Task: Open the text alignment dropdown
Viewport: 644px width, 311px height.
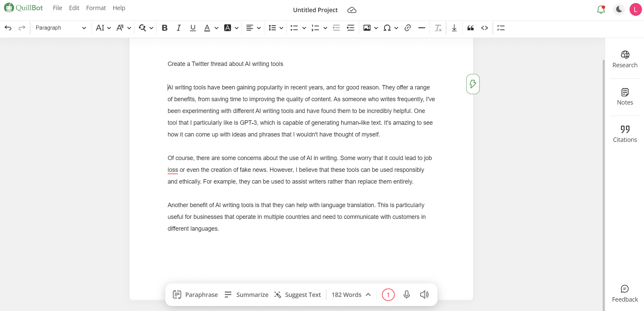Action: (x=253, y=28)
